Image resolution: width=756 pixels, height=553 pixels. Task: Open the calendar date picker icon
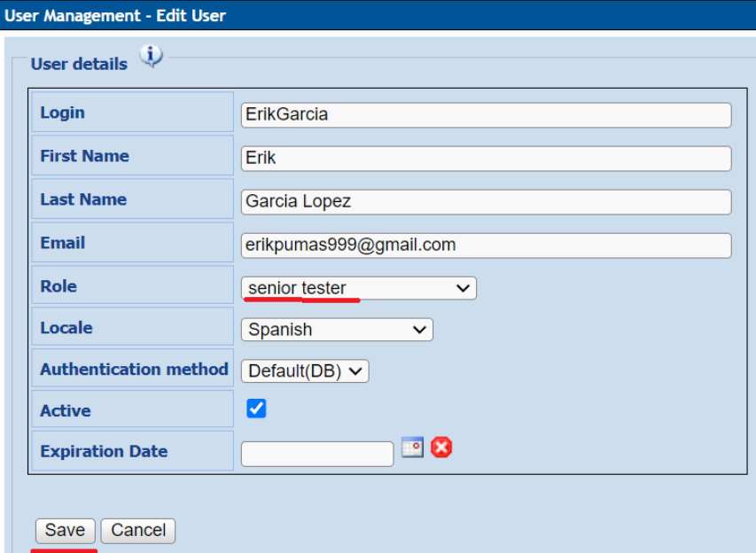click(x=412, y=448)
